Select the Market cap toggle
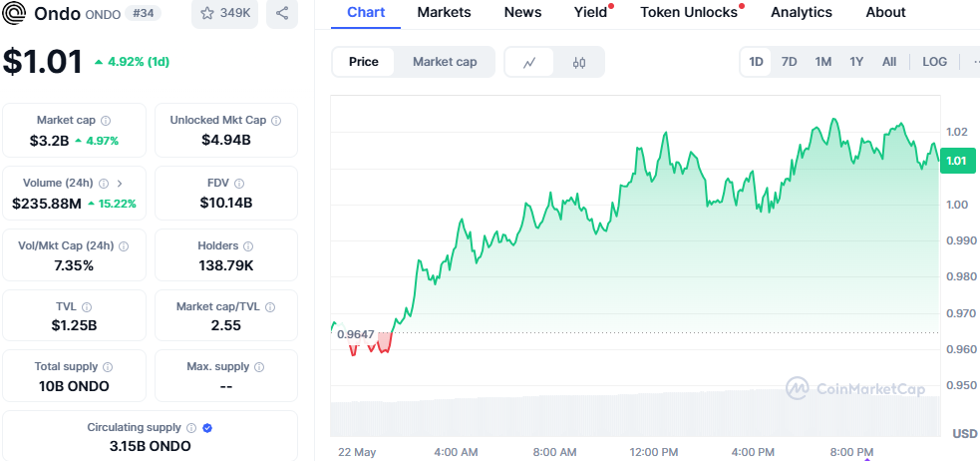980x461 pixels. pos(445,62)
